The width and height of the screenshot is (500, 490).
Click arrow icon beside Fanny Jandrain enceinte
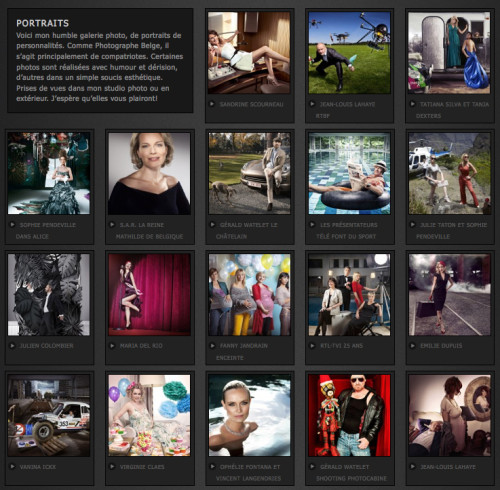click(x=212, y=345)
